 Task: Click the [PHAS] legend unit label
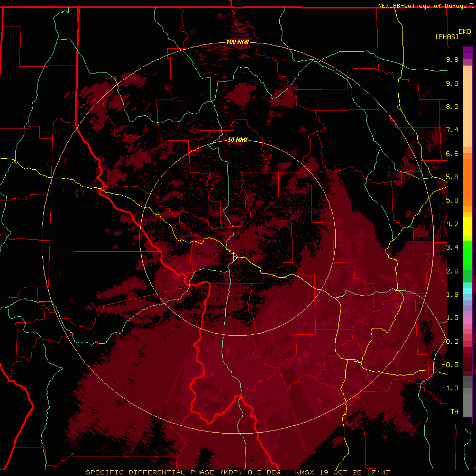[447, 36]
